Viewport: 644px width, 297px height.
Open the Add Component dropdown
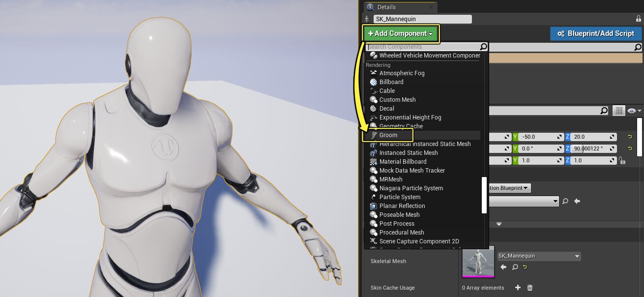pyautogui.click(x=400, y=33)
